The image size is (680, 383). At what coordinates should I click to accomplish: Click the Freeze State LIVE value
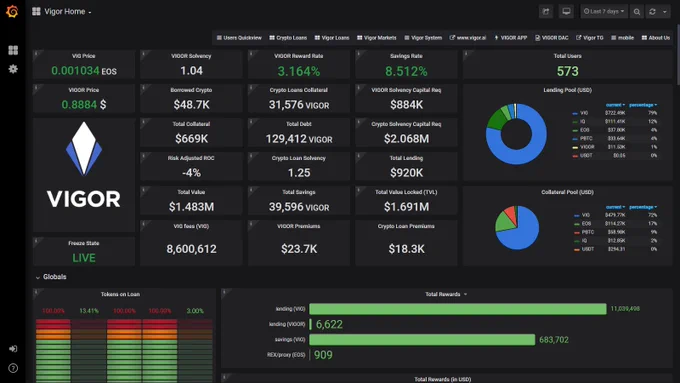pos(84,258)
